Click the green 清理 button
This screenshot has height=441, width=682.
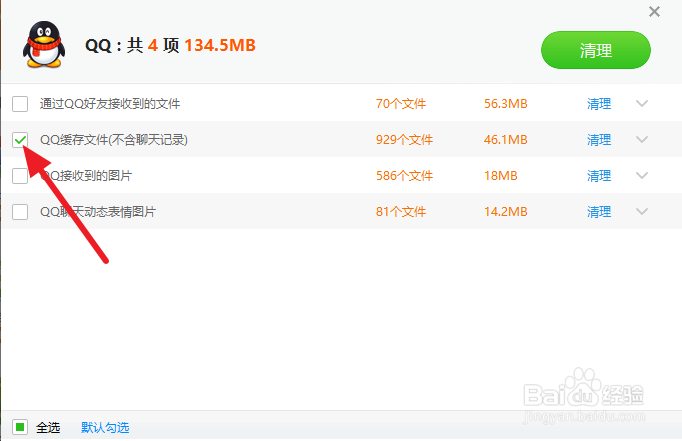click(x=596, y=50)
